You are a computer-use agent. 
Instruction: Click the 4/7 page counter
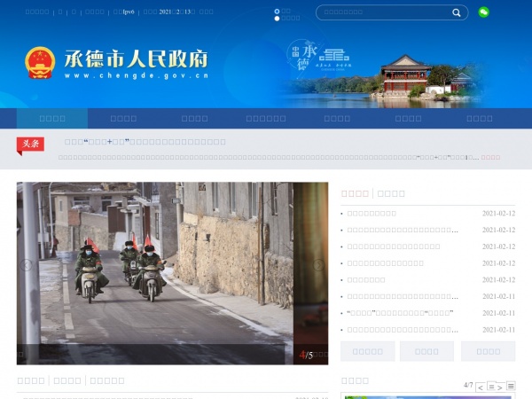pos(468,385)
